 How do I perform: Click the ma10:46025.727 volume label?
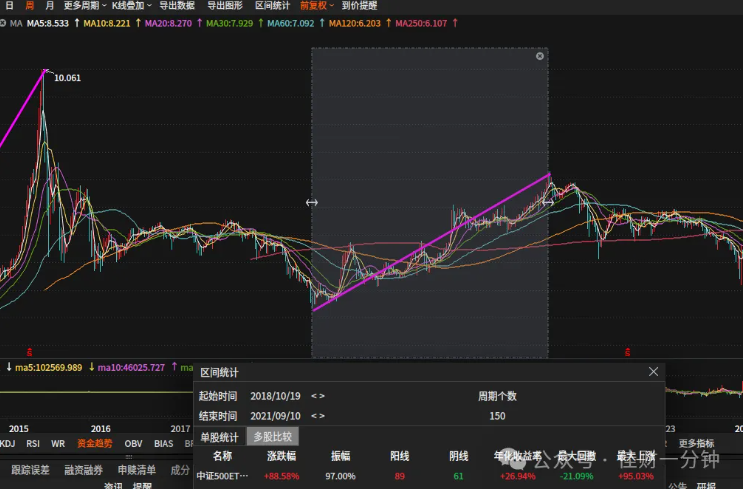pyautogui.click(x=131, y=367)
